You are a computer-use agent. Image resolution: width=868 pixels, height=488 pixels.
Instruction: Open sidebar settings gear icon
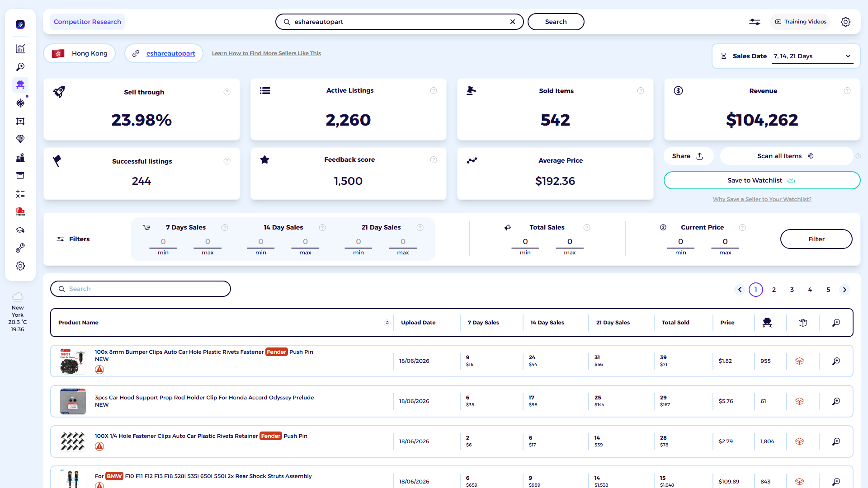coord(20,266)
